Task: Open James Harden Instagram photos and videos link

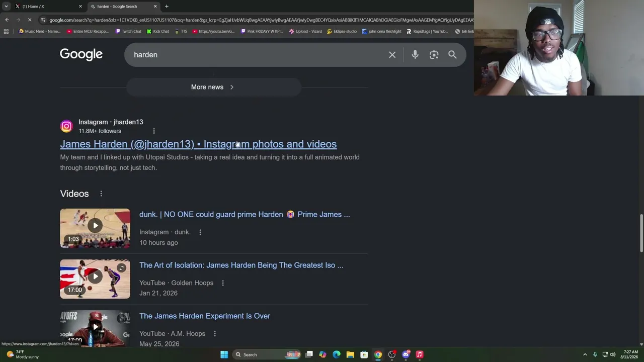Action: (x=198, y=144)
